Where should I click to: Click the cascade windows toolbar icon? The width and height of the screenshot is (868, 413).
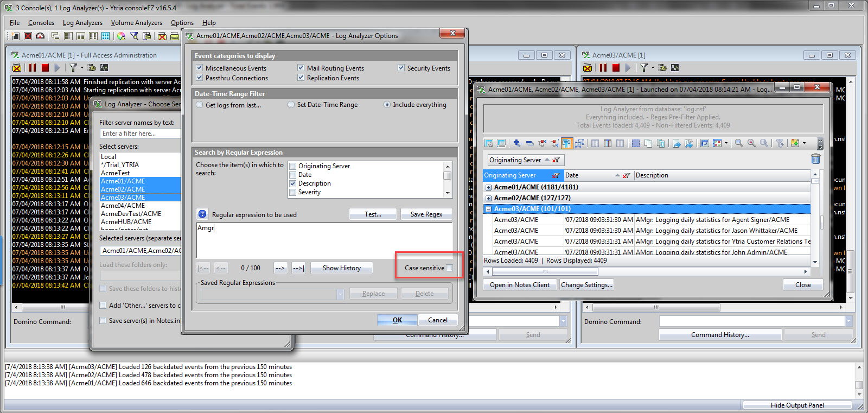(x=55, y=36)
